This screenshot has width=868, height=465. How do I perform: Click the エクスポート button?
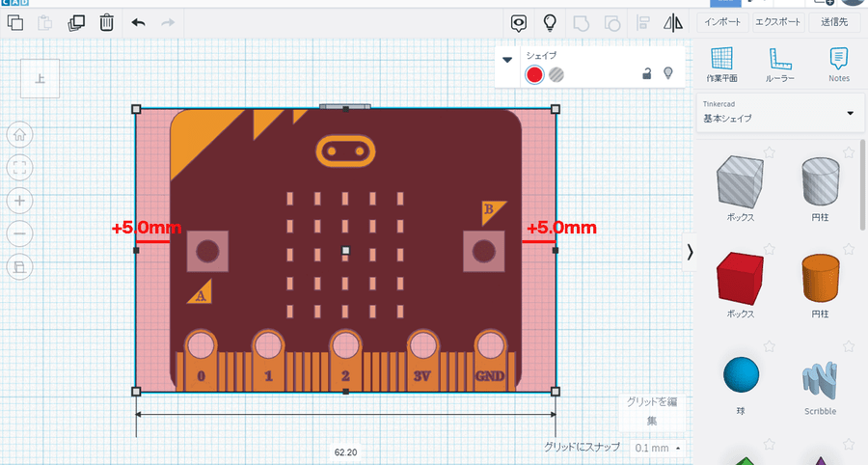tap(777, 22)
